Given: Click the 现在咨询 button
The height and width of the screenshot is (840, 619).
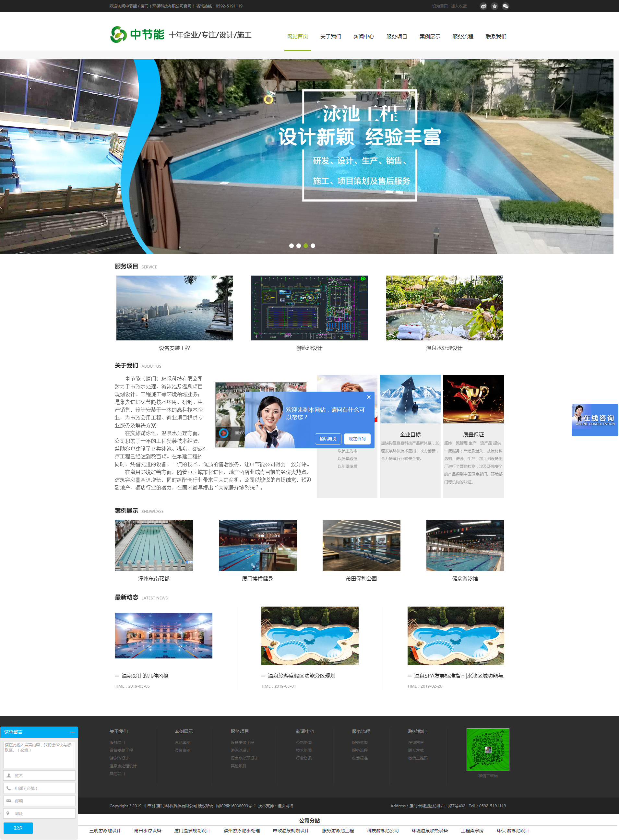Looking at the screenshot, I should pyautogui.click(x=357, y=439).
